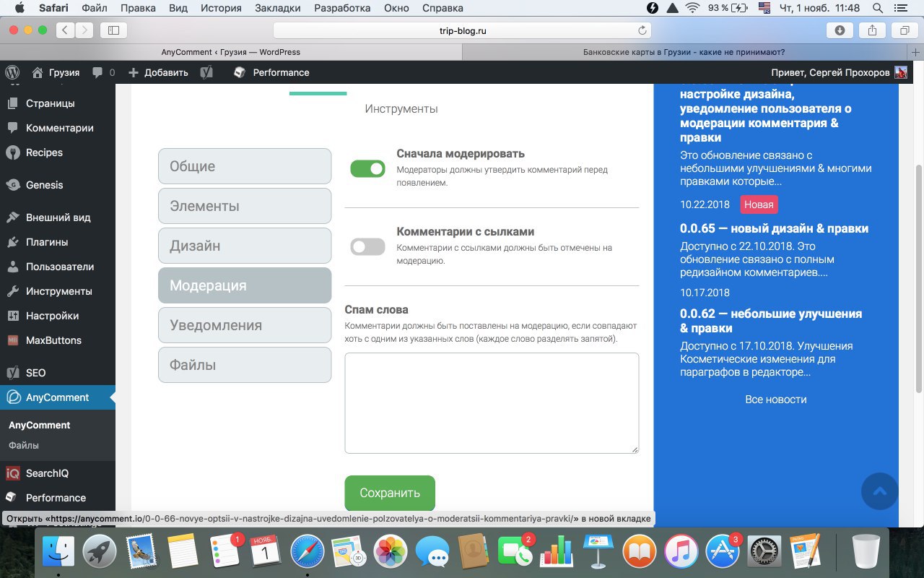
Task: Click the Сохранить button
Action: tap(390, 493)
